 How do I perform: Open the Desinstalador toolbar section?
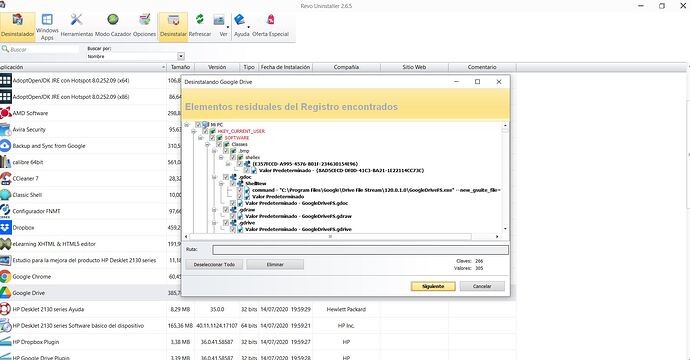click(17, 26)
